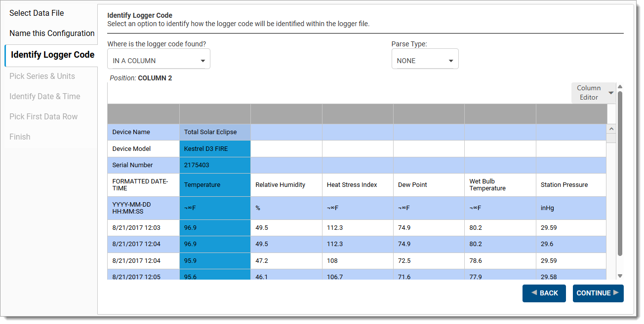Click the BACK button
644x324 pixels.
544,293
